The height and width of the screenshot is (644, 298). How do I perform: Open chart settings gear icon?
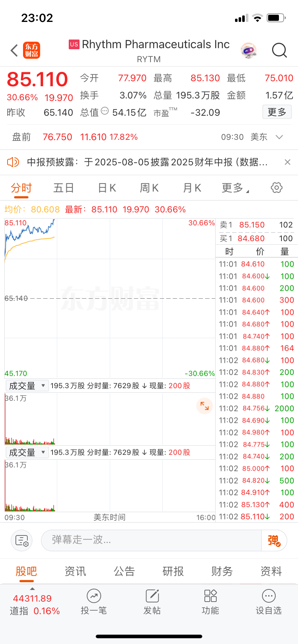(276, 188)
